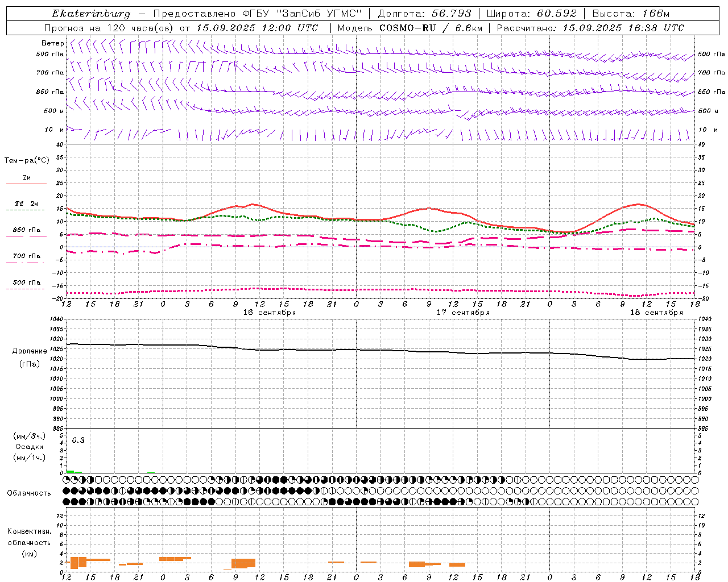This screenshot has width=728, height=582.
Task: Click the "Прогноз на 120 часа(ов)" forecast text
Action: [x=110, y=28]
